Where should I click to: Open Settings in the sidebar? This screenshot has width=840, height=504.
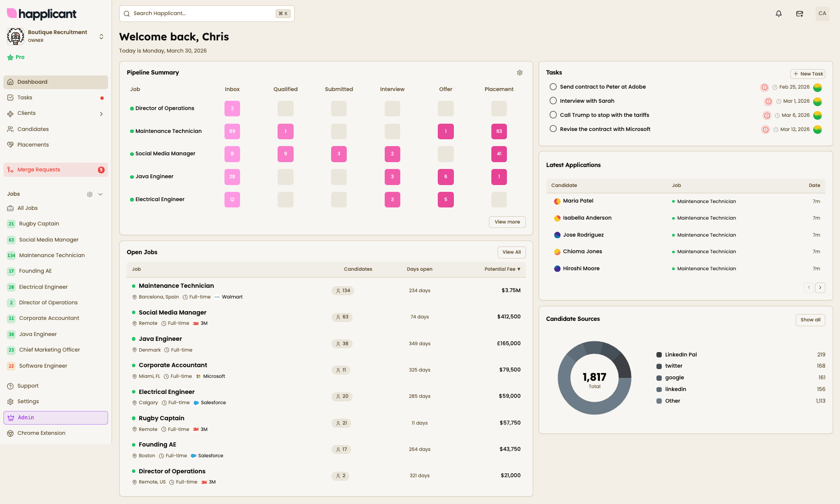tap(56, 402)
